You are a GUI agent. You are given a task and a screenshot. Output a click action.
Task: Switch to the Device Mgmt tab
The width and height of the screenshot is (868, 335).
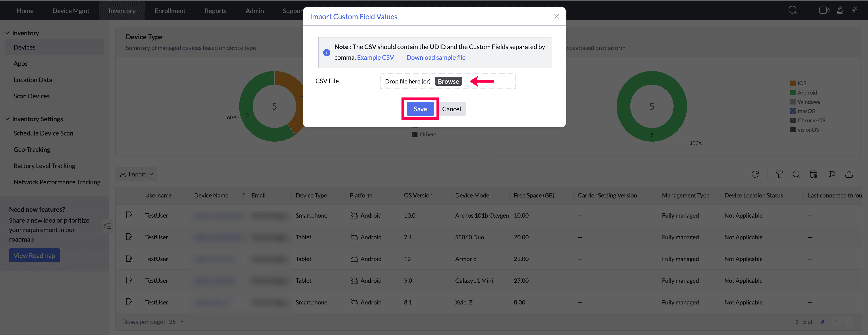[x=71, y=10]
